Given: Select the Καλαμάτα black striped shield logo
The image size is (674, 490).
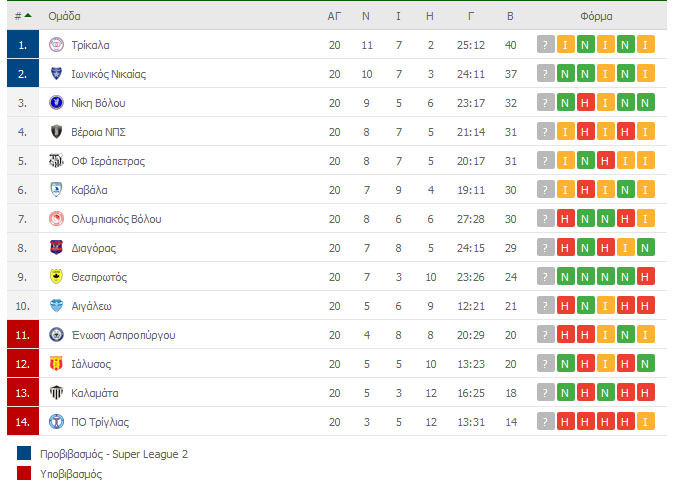Looking at the screenshot, I should click(x=56, y=393).
